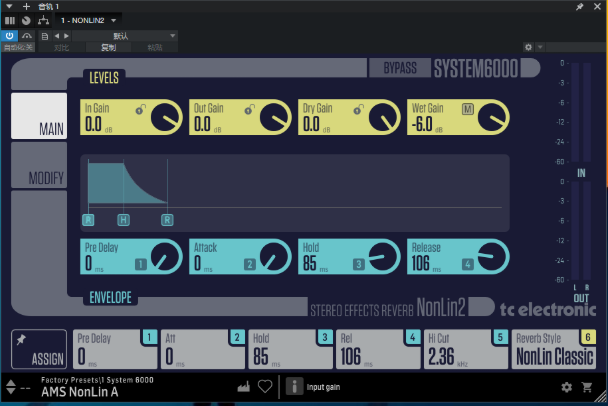Click the Dry Gain lock icon
Viewport: 608px width, 406px height.
[x=356, y=108]
